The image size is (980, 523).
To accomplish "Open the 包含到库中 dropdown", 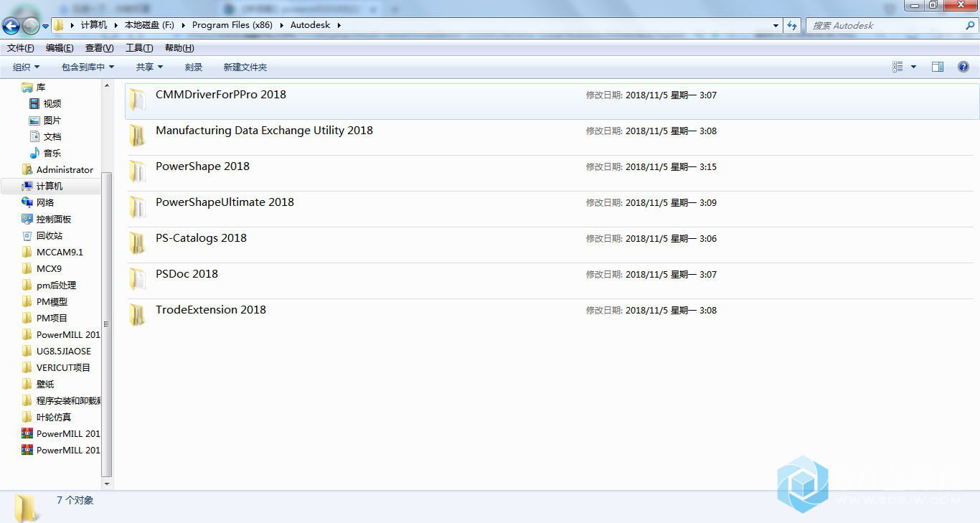I will click(x=88, y=67).
